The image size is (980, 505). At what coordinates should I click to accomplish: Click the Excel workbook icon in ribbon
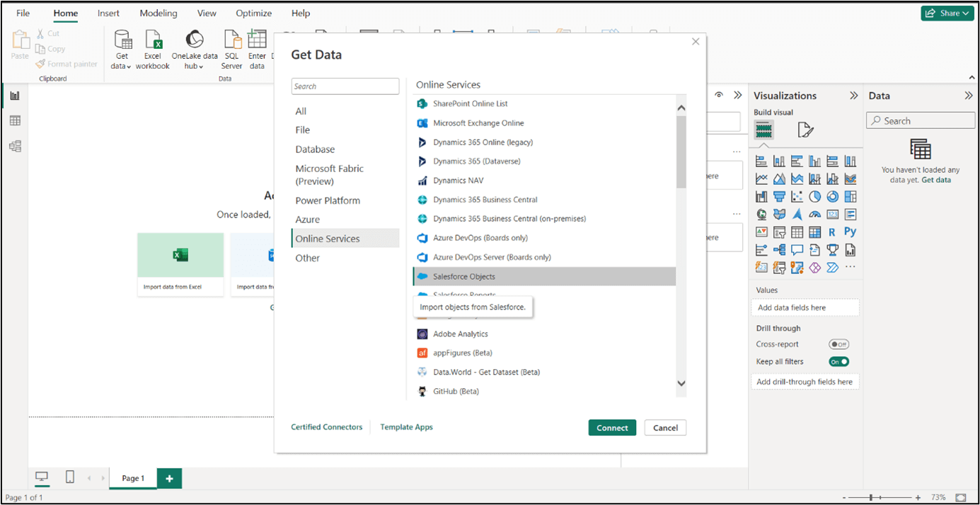153,40
